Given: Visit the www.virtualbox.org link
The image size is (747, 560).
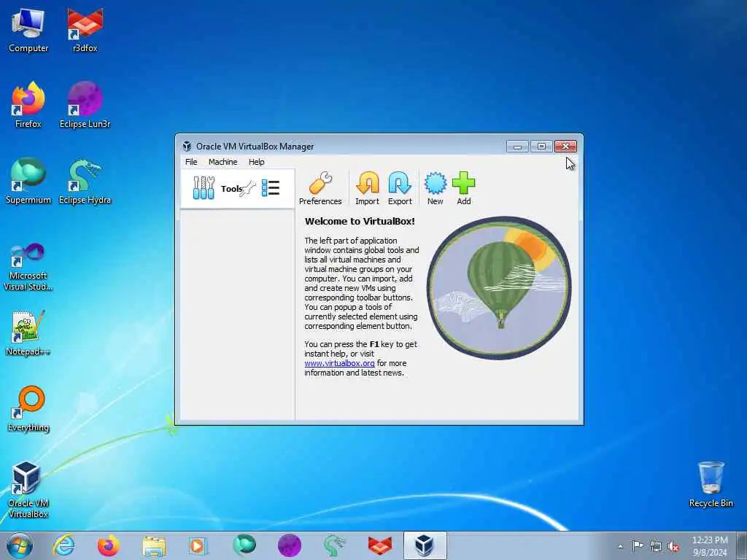Looking at the screenshot, I should pos(340,363).
